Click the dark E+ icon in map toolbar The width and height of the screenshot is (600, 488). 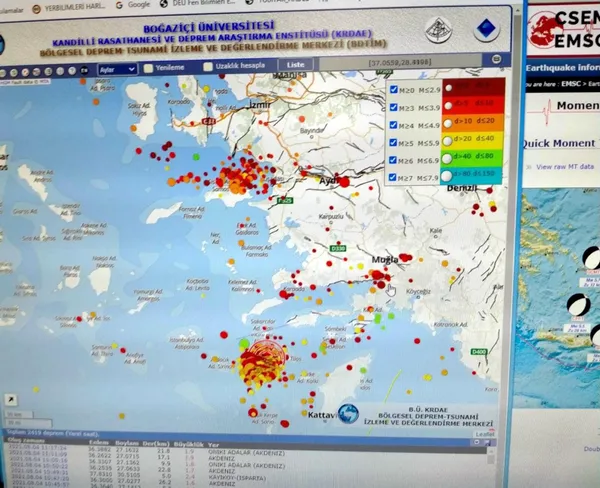click(x=84, y=71)
